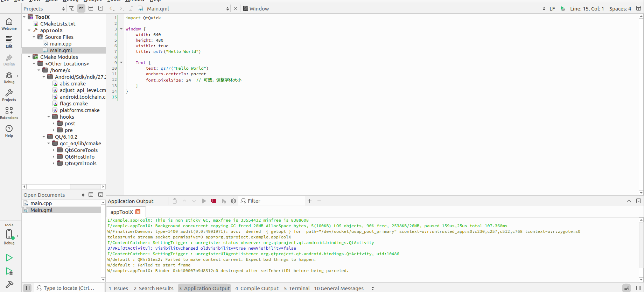Image resolution: width=644 pixels, height=292 pixels.
Task: Toggle synchronize with editor link button
Action: 81,8
